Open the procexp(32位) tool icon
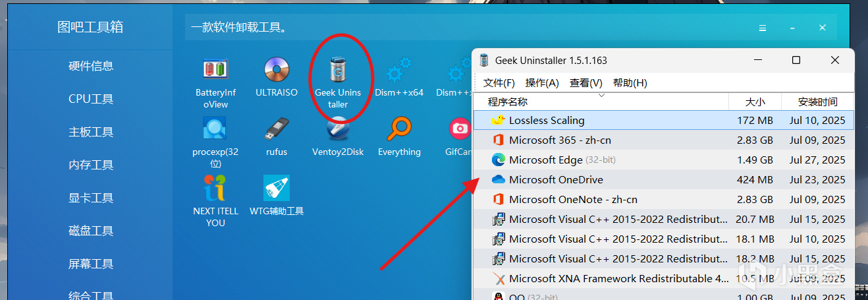The height and width of the screenshot is (300, 868). (215, 129)
